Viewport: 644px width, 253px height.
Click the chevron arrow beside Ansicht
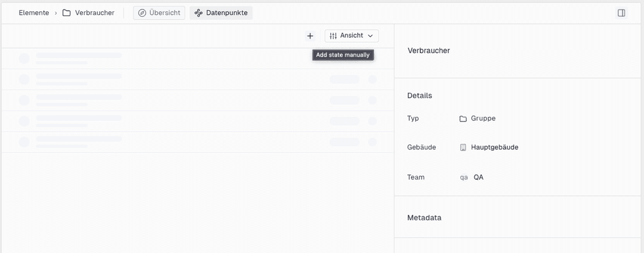[x=370, y=36]
